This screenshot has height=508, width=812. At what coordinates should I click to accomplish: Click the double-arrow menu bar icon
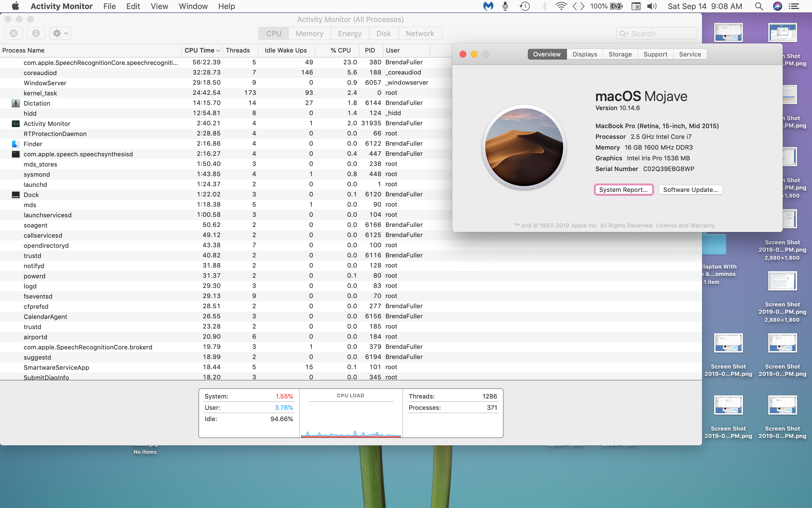(x=579, y=6)
